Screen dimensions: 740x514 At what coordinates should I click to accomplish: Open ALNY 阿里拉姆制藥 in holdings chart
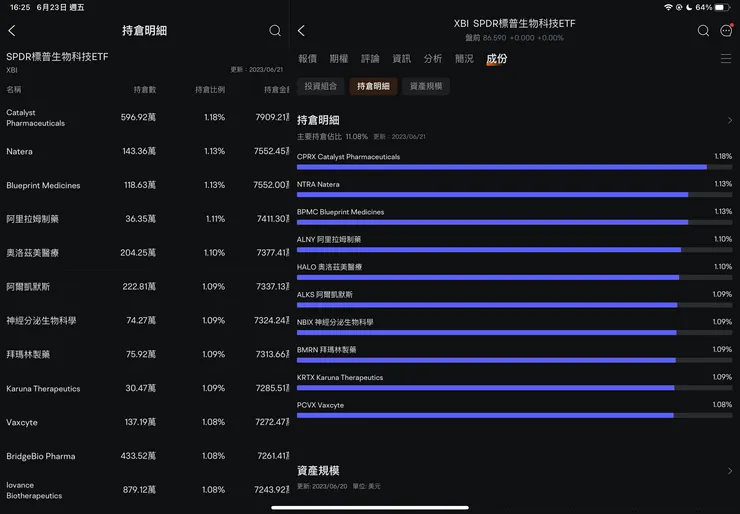click(329, 239)
